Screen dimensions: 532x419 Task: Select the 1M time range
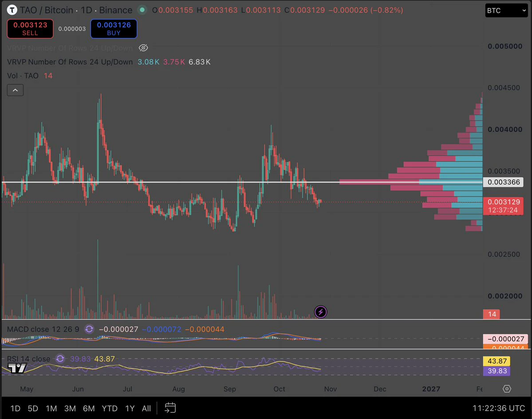[51, 408]
